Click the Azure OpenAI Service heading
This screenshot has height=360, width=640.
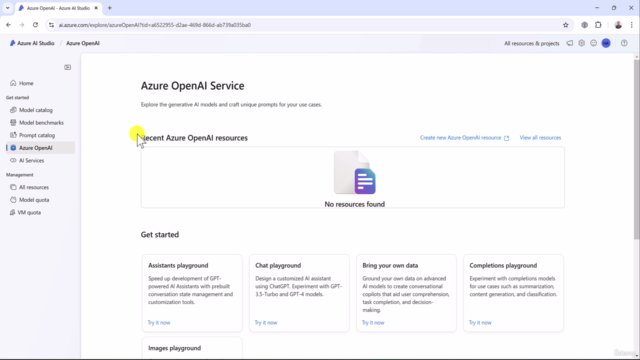[x=193, y=86]
